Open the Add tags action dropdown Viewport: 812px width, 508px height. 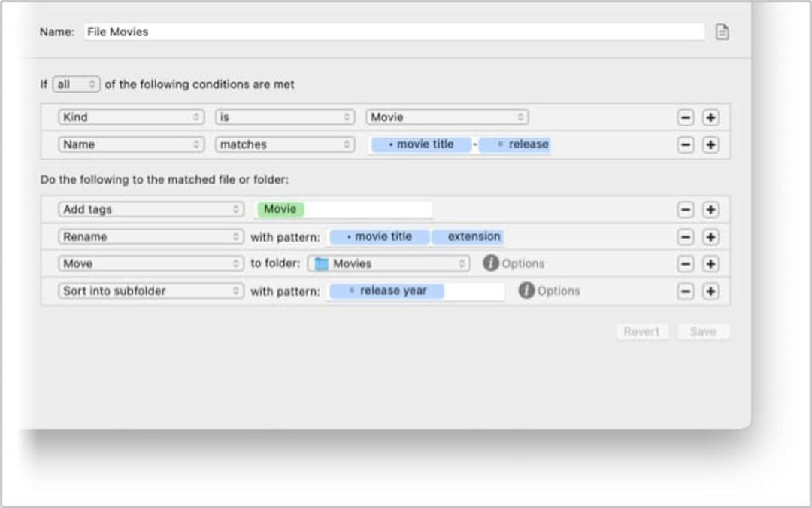150,209
